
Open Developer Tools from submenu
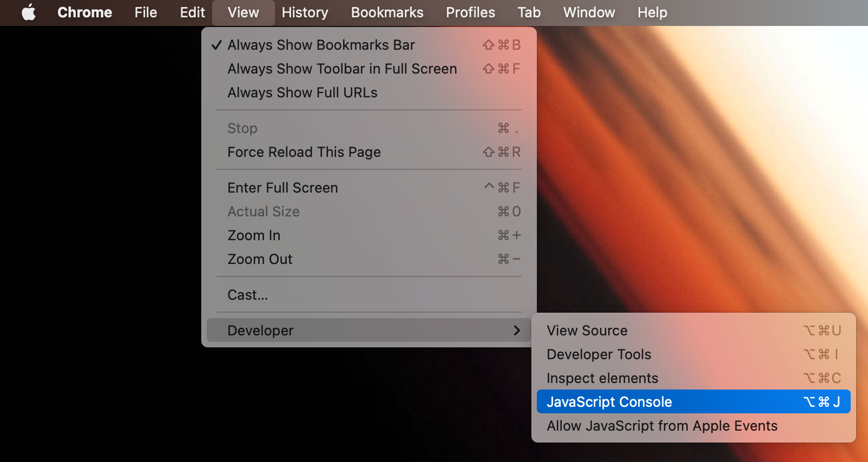694,354
